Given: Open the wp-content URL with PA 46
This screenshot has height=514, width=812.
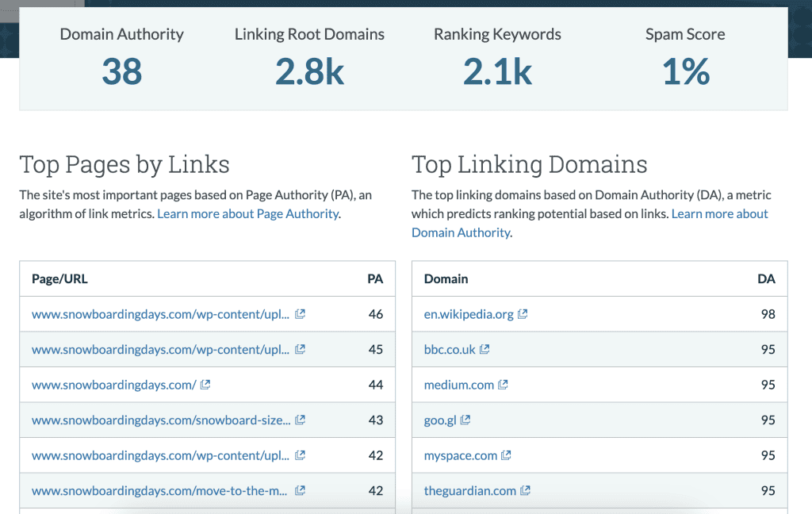Looking at the screenshot, I should tap(160, 315).
